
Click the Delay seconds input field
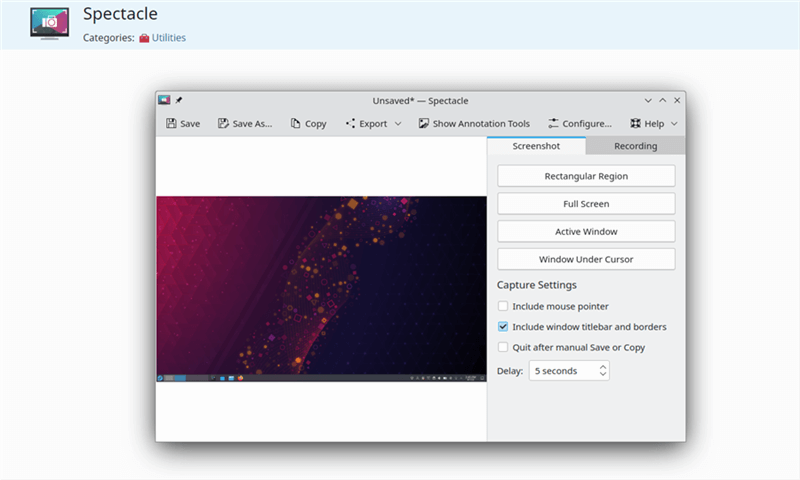coord(569,371)
